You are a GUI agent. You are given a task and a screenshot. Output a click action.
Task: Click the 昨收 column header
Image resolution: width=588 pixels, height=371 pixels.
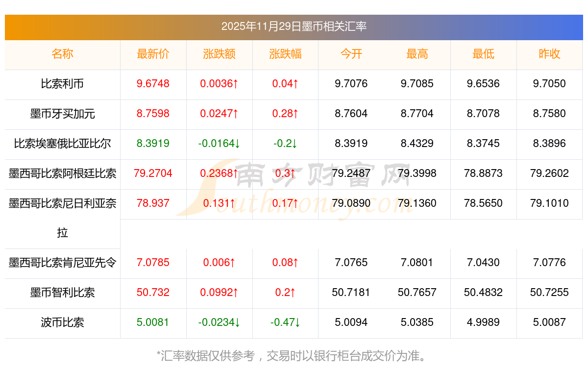[549, 54]
